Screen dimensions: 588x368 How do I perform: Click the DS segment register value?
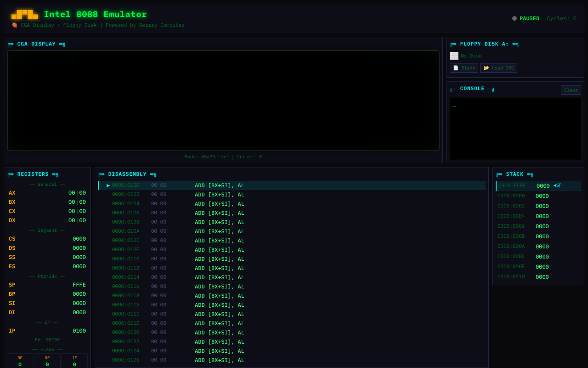click(79, 248)
